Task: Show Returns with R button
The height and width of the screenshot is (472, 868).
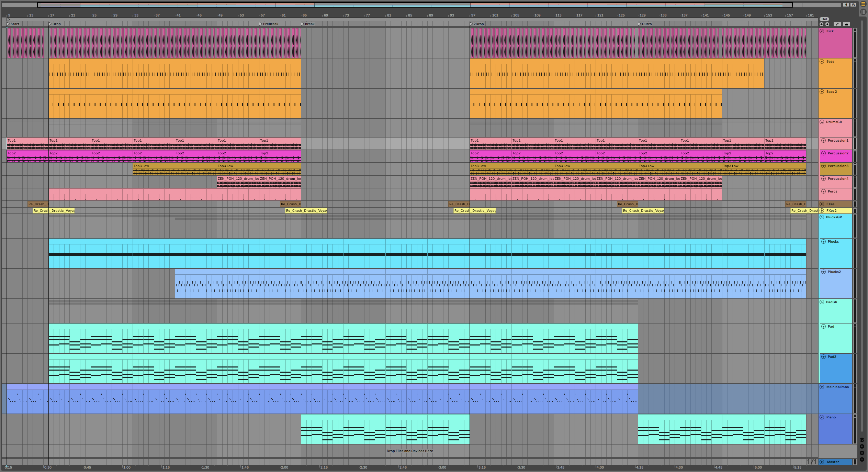Action: point(862,447)
